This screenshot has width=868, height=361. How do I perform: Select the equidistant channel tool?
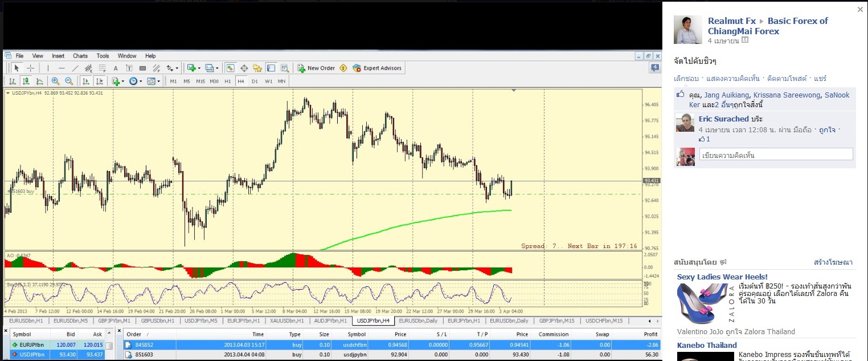click(88, 68)
